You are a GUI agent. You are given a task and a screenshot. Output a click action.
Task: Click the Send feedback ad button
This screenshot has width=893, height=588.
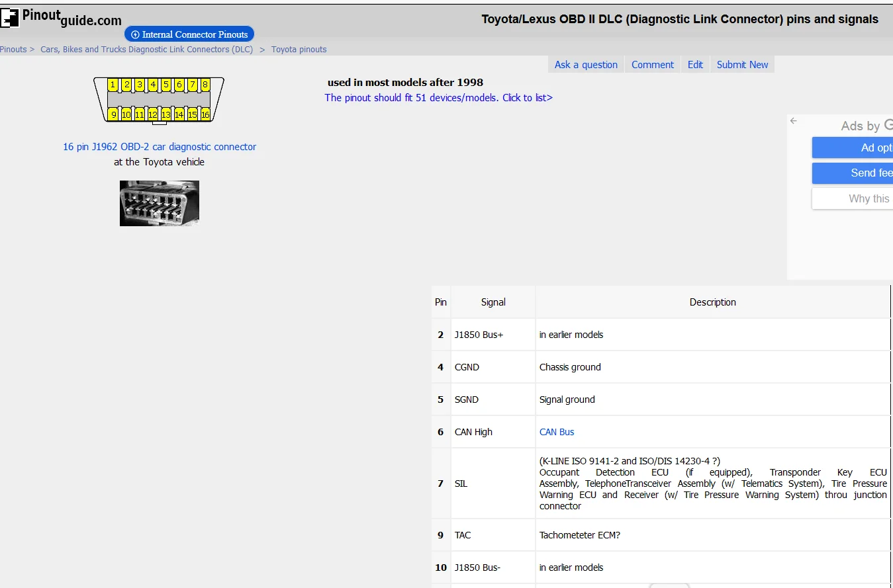pos(853,173)
